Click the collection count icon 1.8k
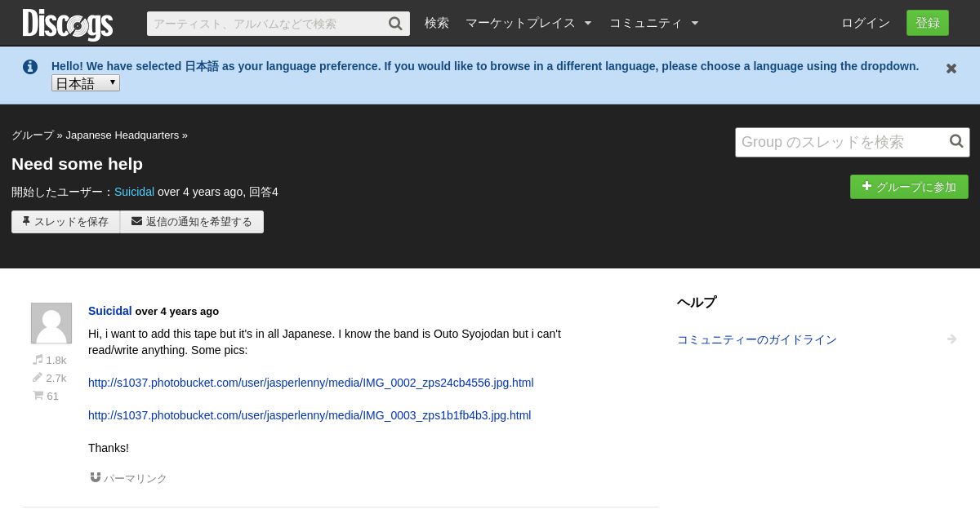Image resolution: width=980 pixels, height=514 pixels. pyautogui.click(x=38, y=360)
